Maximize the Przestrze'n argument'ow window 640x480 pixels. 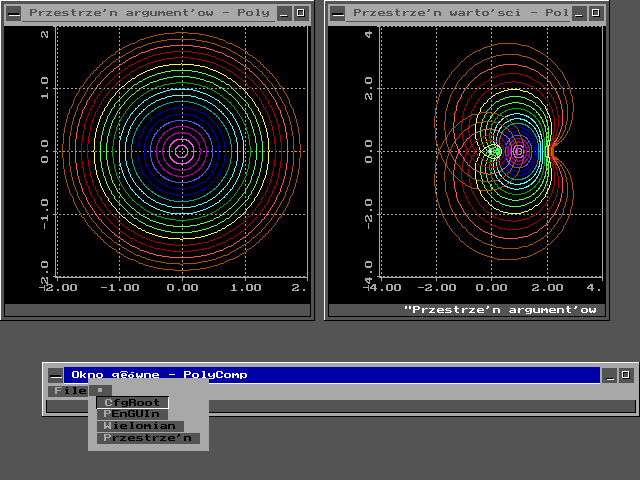tap(300, 13)
